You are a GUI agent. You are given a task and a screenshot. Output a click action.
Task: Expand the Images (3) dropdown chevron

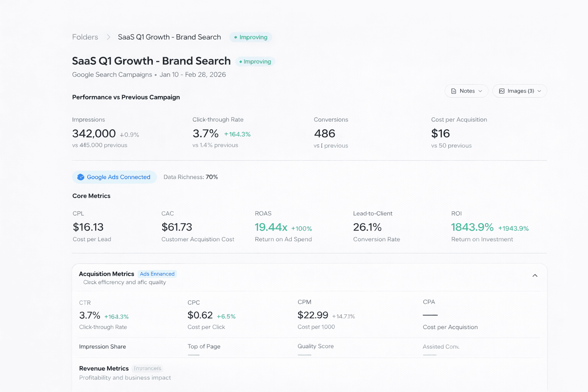pyautogui.click(x=539, y=91)
